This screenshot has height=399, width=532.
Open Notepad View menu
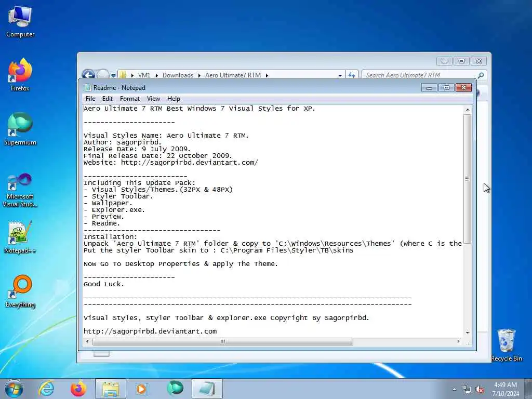click(x=153, y=99)
